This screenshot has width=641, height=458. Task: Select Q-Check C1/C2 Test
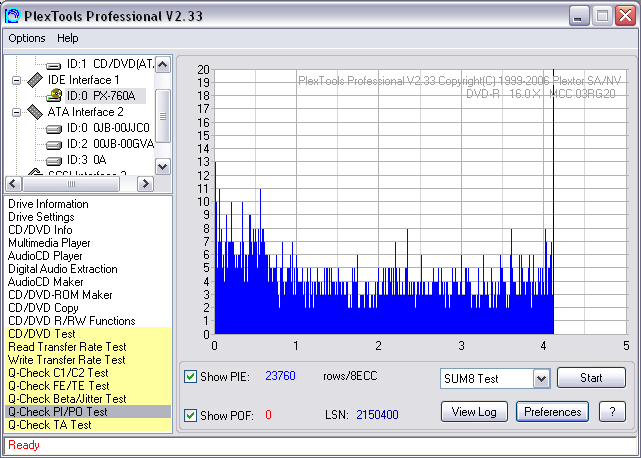(x=88, y=373)
